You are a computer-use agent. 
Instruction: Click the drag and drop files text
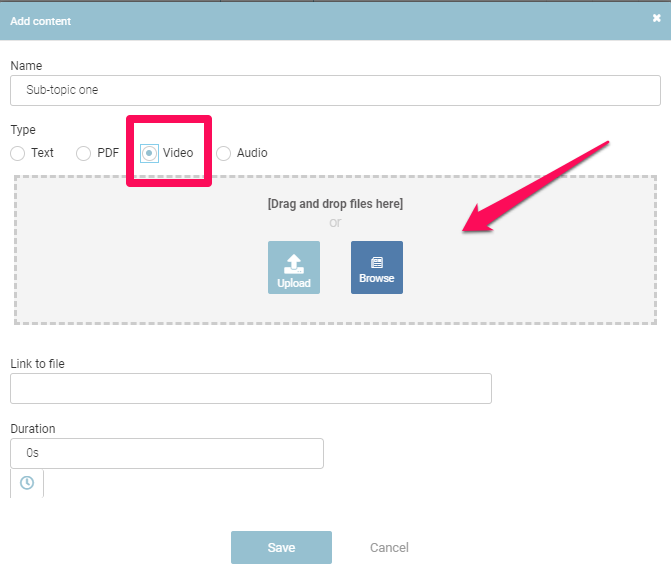click(x=335, y=204)
